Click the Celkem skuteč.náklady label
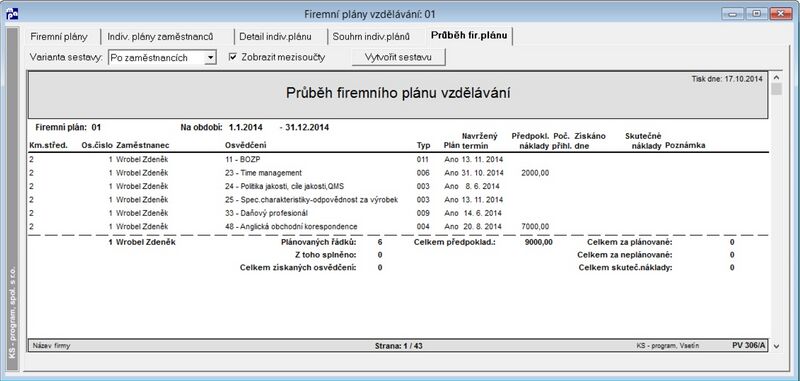The width and height of the screenshot is (800, 381). click(x=626, y=267)
